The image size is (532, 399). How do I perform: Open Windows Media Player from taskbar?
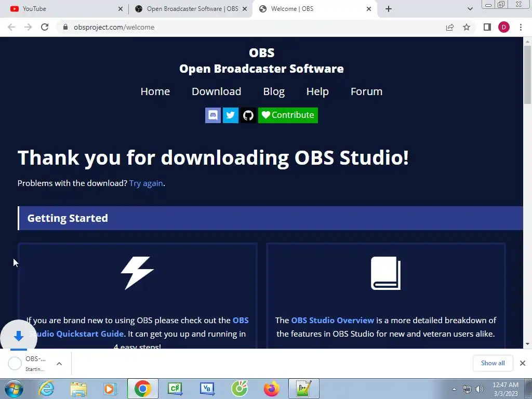(110, 389)
